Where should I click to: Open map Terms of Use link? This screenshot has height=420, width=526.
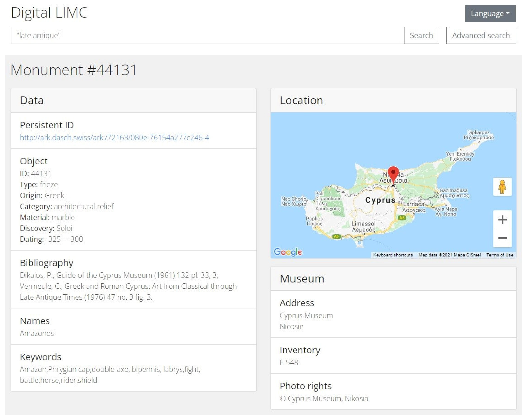point(499,255)
